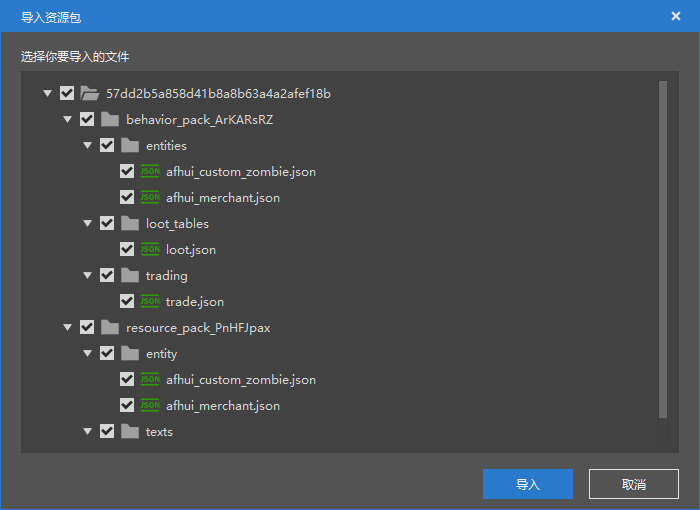
Task: Collapse the root 57dd2b5a858d package node
Action: [48, 93]
